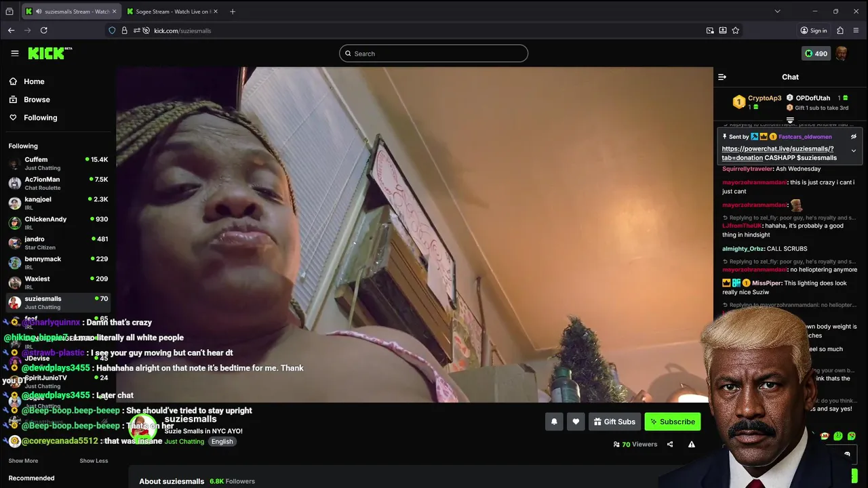Open Cuffem channel in following list

(58, 163)
